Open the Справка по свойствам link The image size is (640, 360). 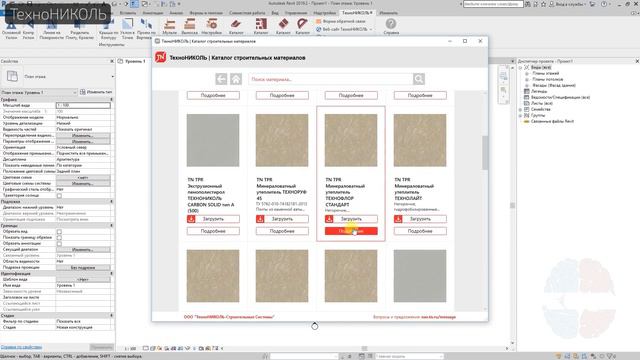pyautogui.click(x=21, y=347)
